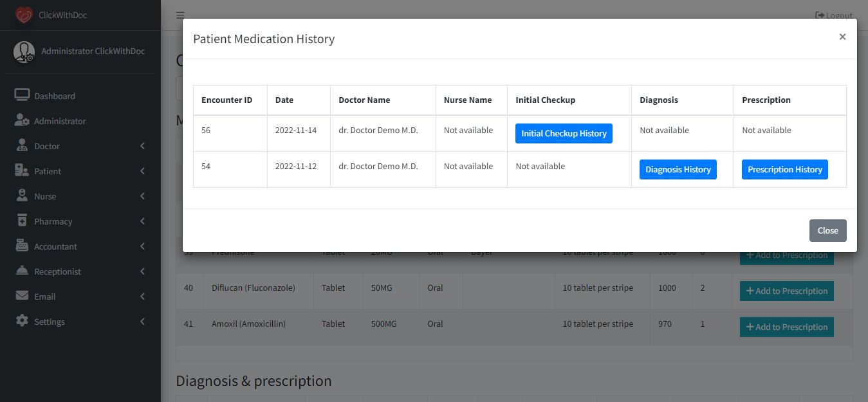Dismiss the modal with the X icon
Screen dimensions: 868x402
(842, 37)
